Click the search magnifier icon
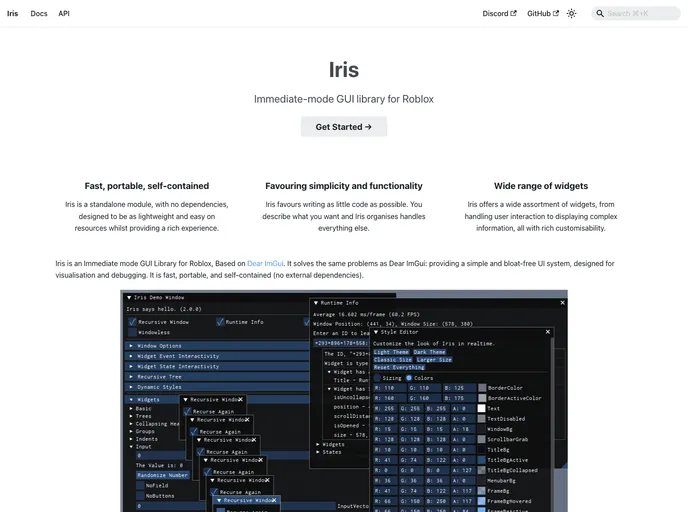Screen dimensions: 688x512 click(x=600, y=14)
